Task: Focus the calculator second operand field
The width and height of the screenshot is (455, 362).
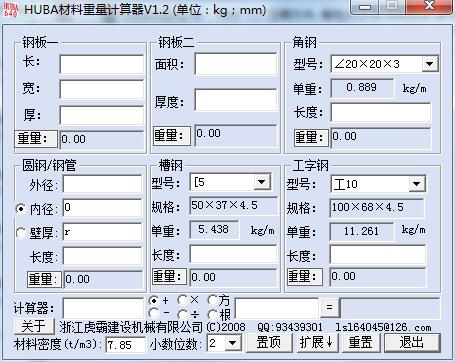Action: click(x=277, y=308)
